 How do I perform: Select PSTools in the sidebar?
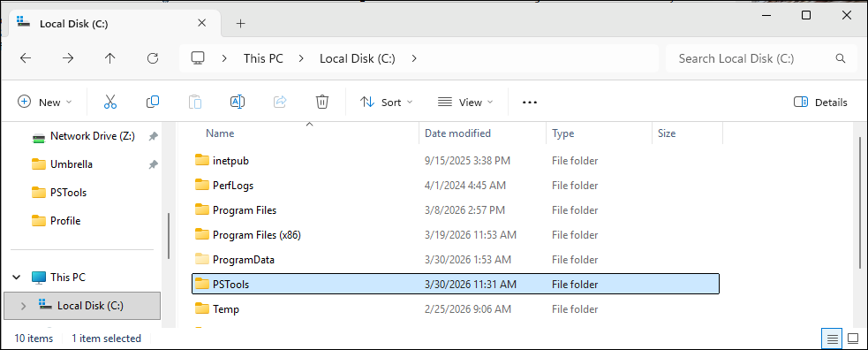coord(69,193)
